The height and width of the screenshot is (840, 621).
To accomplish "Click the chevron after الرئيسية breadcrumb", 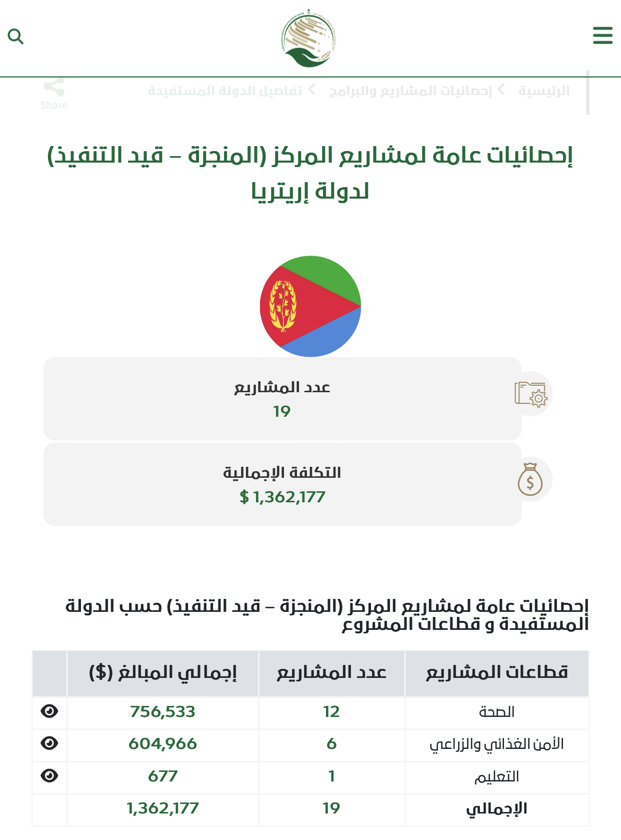I will click(x=501, y=91).
